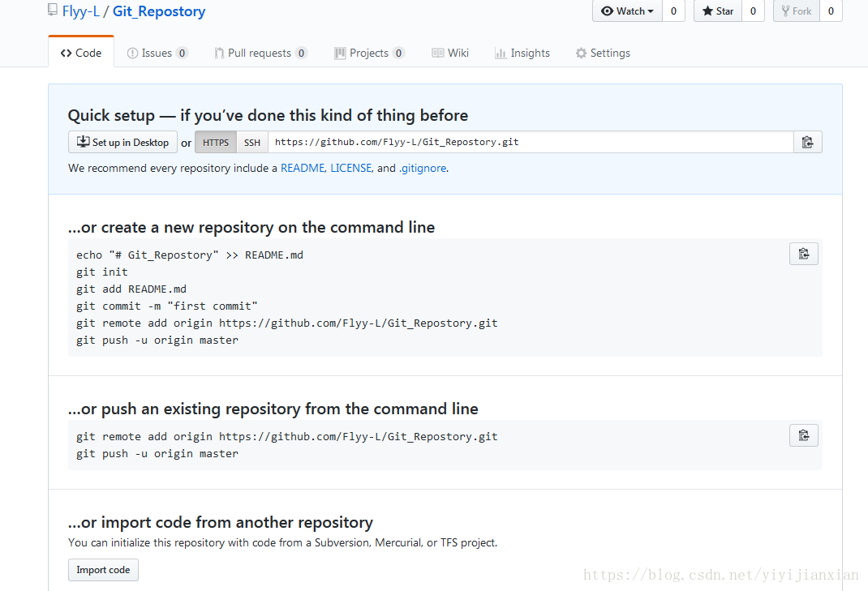Open the Issues tab
The width and height of the screenshot is (868, 591).
pos(157,54)
